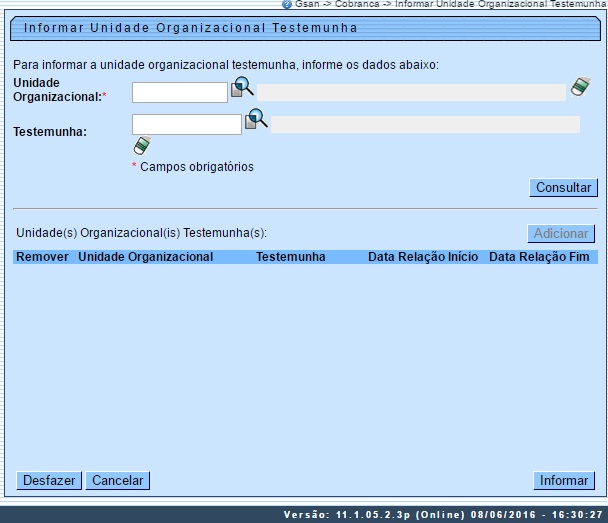Clear Unidade Organizacional using its eraser icon

tap(579, 89)
